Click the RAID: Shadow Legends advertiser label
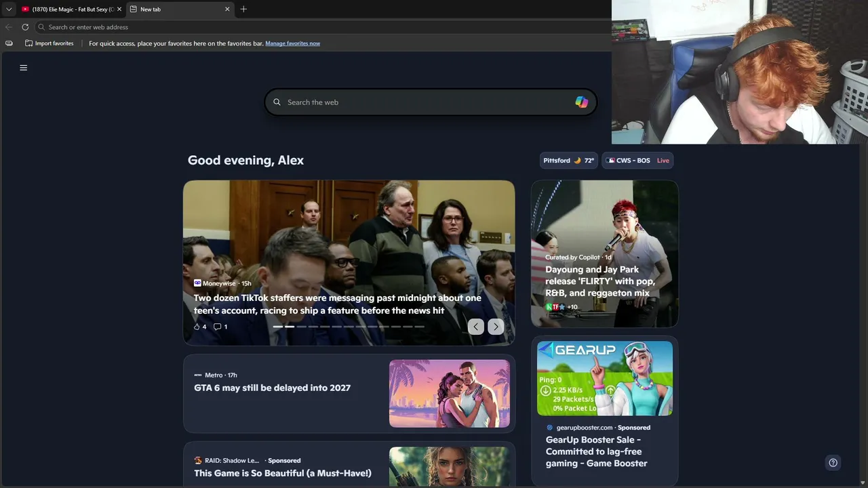The width and height of the screenshot is (868, 488). [232, 461]
